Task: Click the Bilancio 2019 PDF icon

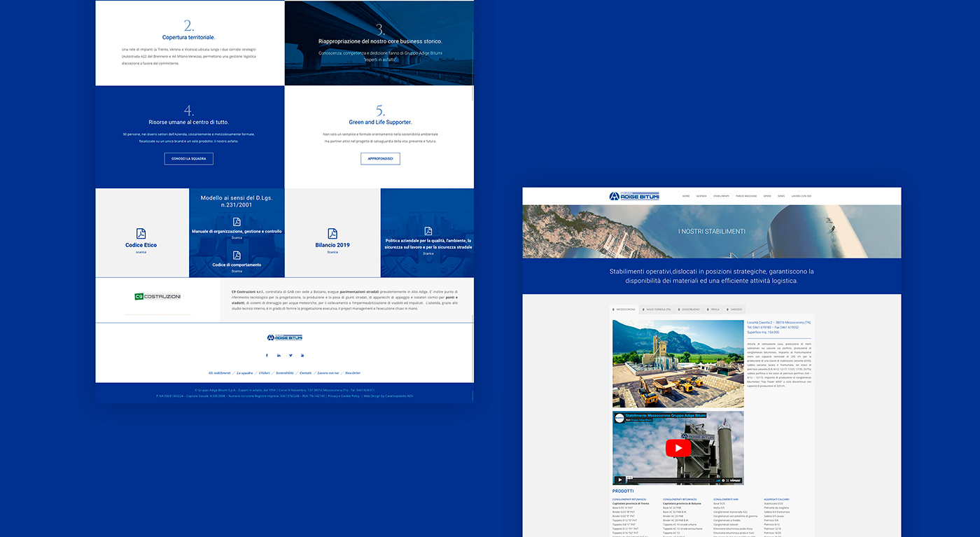Action: coord(332,234)
